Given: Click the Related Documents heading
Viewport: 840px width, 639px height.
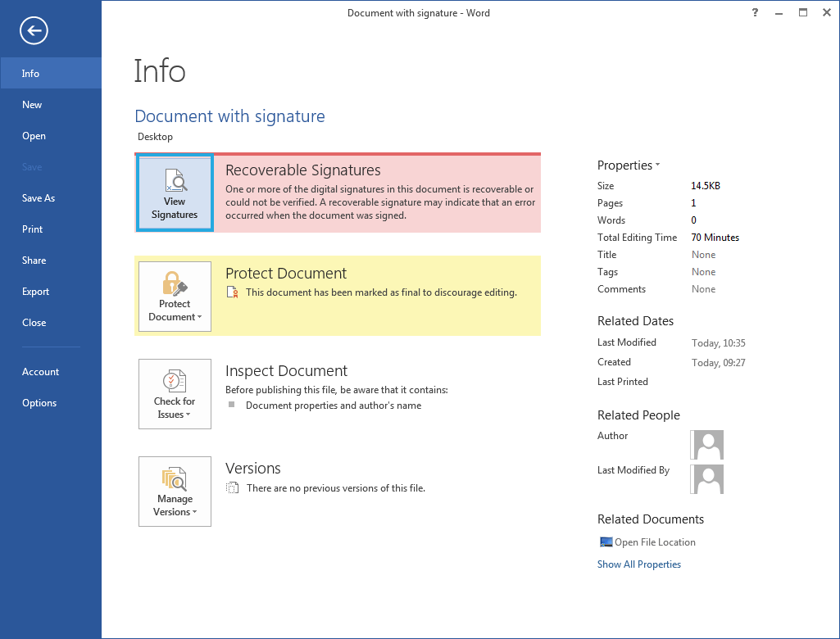Looking at the screenshot, I should coord(651,519).
